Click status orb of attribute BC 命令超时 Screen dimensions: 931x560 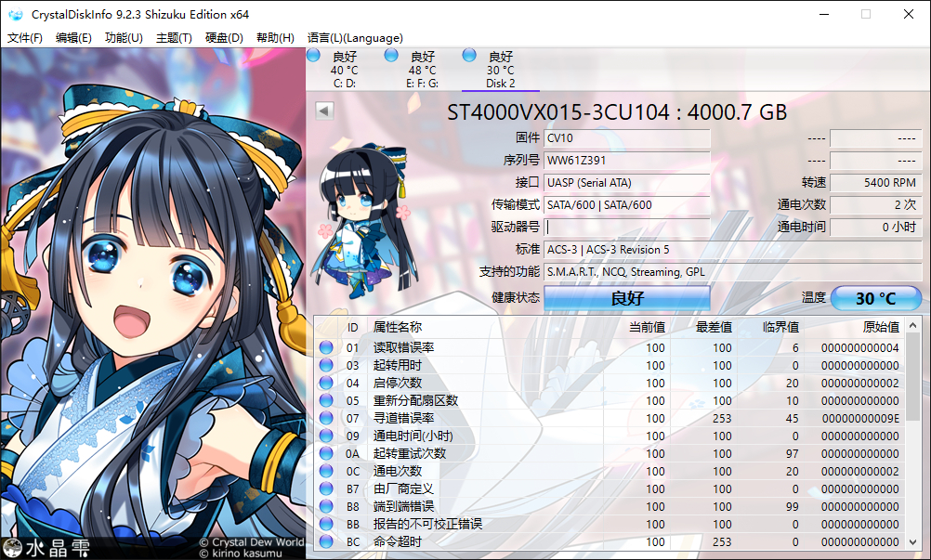coord(326,541)
